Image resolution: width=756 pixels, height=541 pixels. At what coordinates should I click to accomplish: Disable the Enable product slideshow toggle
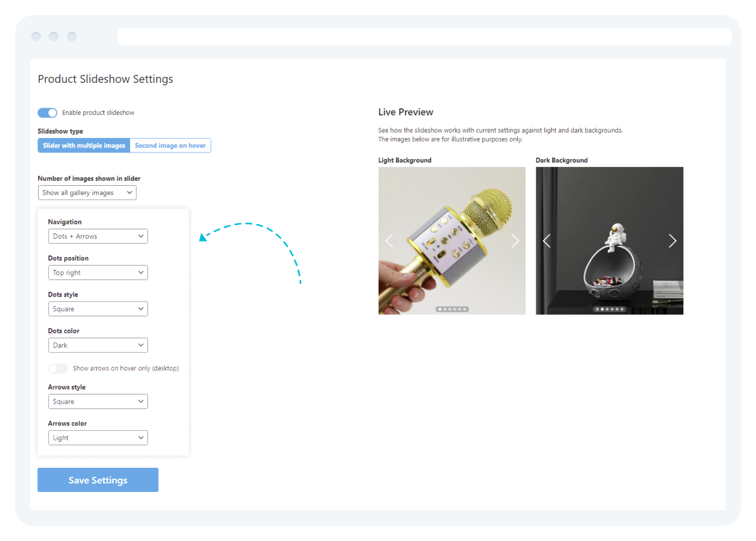click(x=47, y=113)
